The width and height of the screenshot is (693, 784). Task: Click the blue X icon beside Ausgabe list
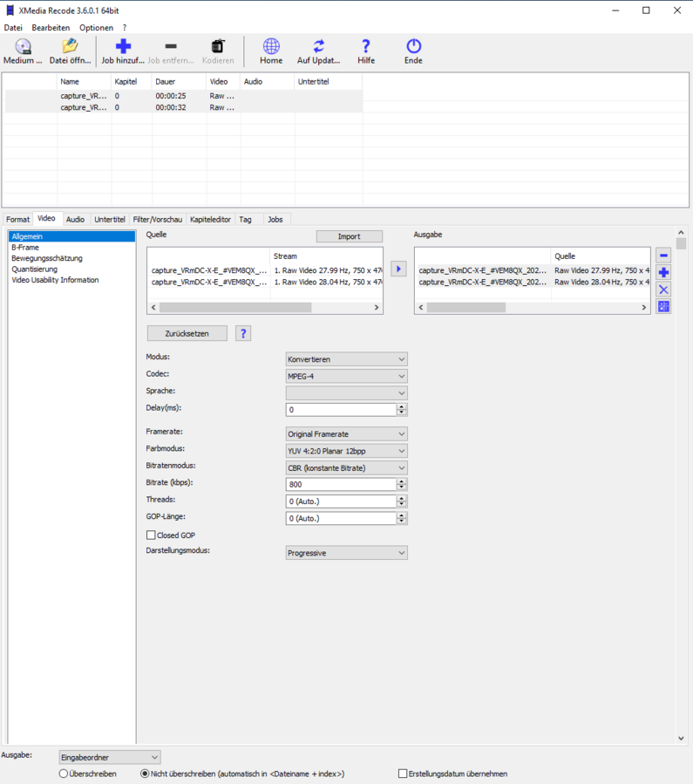[663, 290]
